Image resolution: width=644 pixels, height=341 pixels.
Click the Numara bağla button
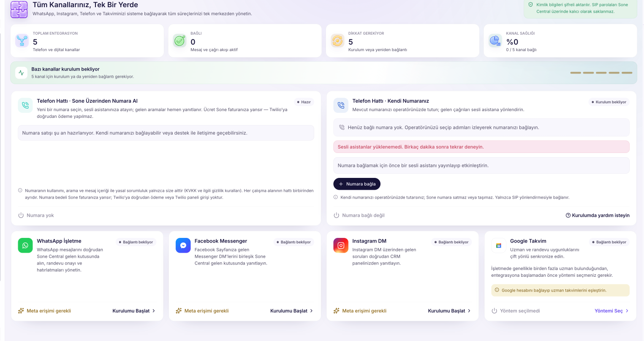[357, 184]
